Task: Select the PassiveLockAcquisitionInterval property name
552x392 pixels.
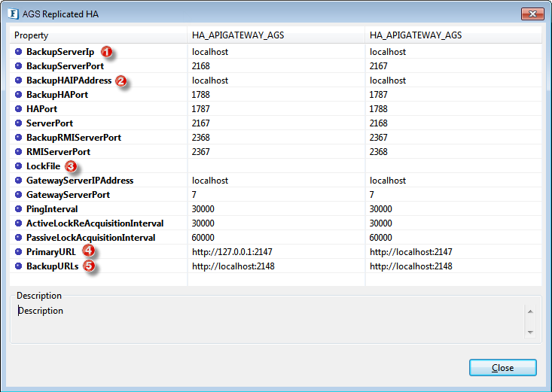Action: pos(90,238)
